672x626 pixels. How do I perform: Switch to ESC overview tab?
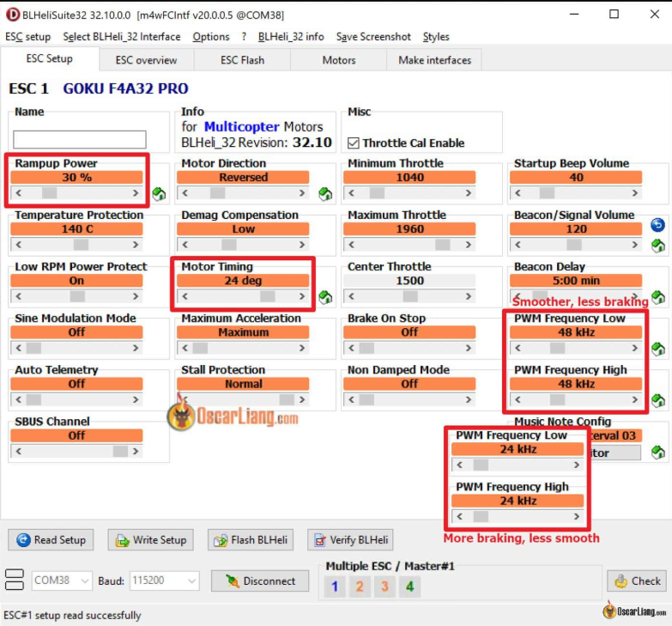146,60
